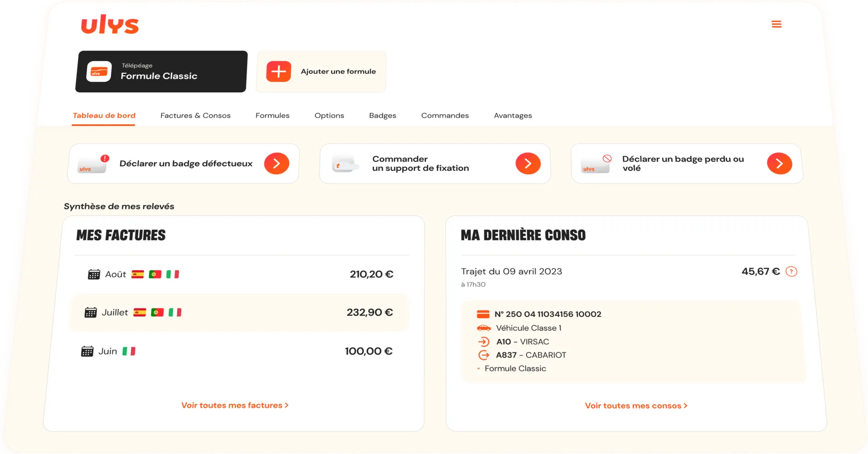Open the Juillet invoice row
This screenshot has width=868, height=454.
(x=238, y=313)
